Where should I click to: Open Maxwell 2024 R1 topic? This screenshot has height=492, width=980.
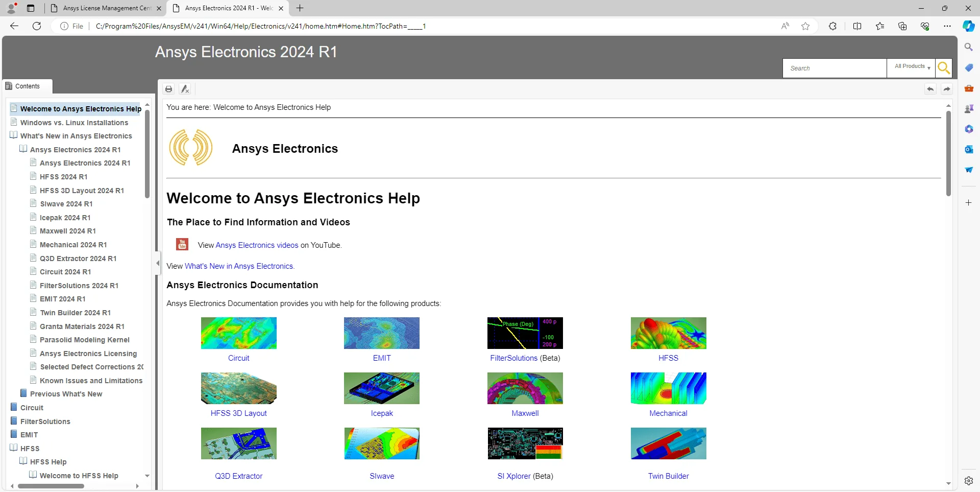click(x=68, y=231)
